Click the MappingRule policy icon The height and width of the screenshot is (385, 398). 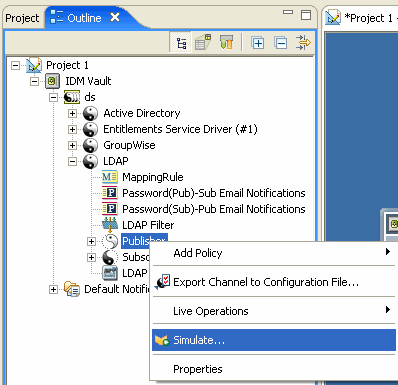coord(110,177)
